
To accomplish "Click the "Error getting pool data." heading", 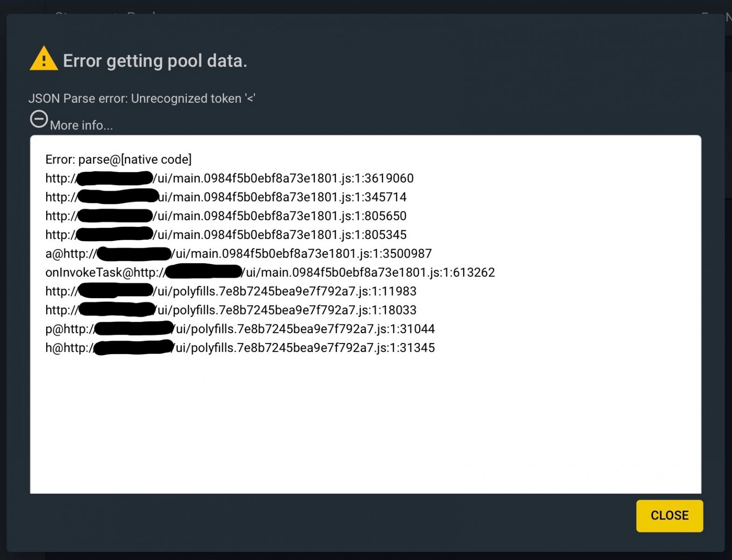I will (155, 61).
